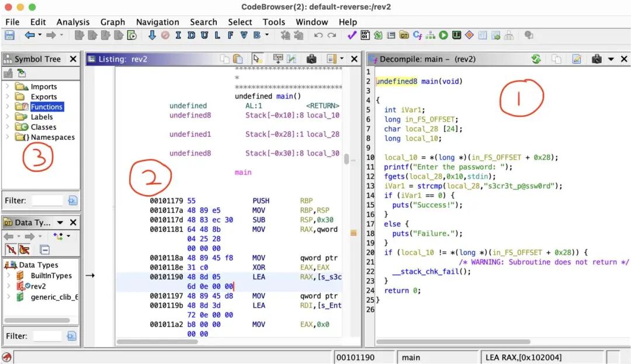Toggle pointer filter in Data Type Manager
The height and width of the screenshot is (364, 631).
click(24, 249)
